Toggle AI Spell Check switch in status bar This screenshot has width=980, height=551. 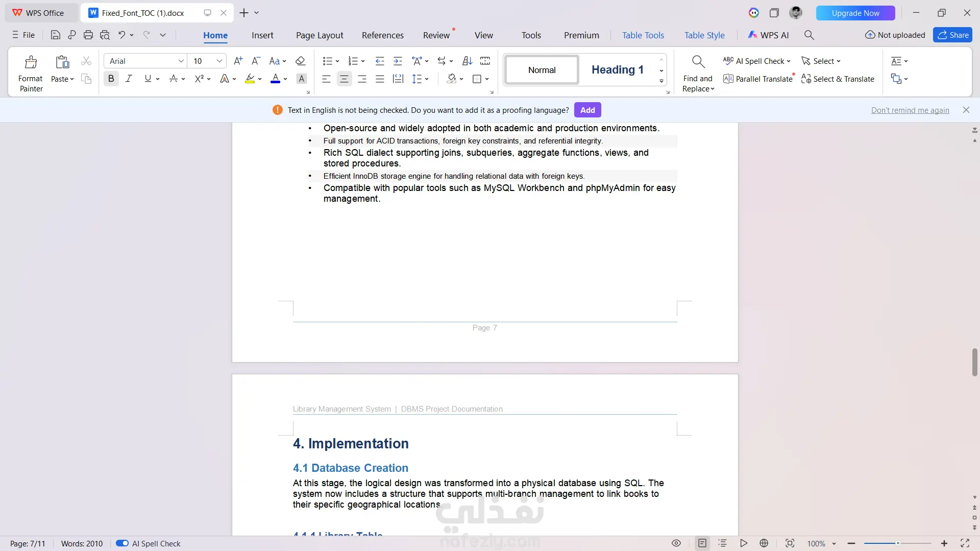pos(122,543)
